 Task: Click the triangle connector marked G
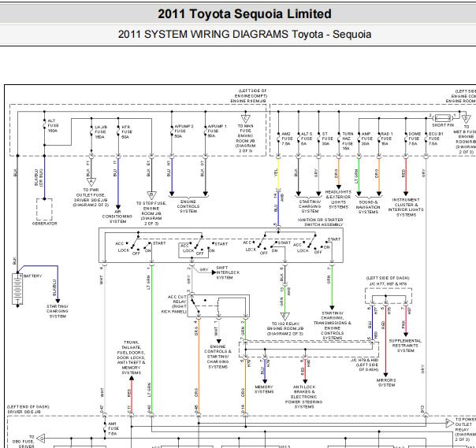[x=41, y=439]
